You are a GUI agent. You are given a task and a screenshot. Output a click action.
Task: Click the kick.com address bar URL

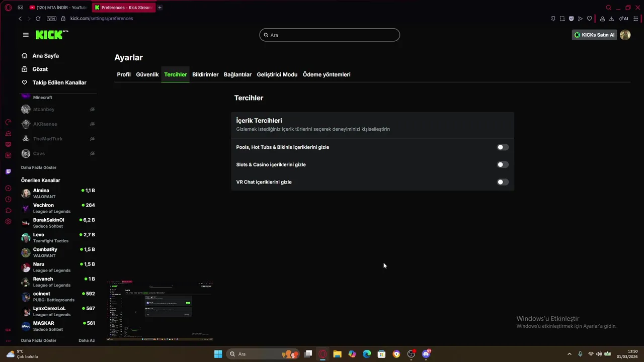[x=102, y=19]
